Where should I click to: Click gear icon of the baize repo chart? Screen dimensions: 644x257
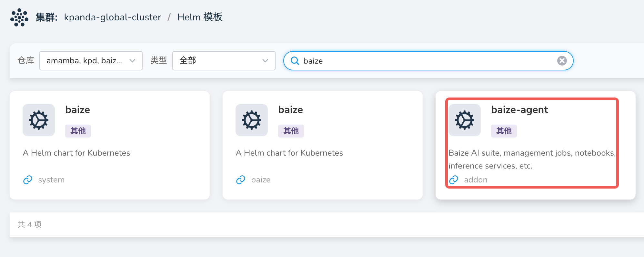pos(252,120)
